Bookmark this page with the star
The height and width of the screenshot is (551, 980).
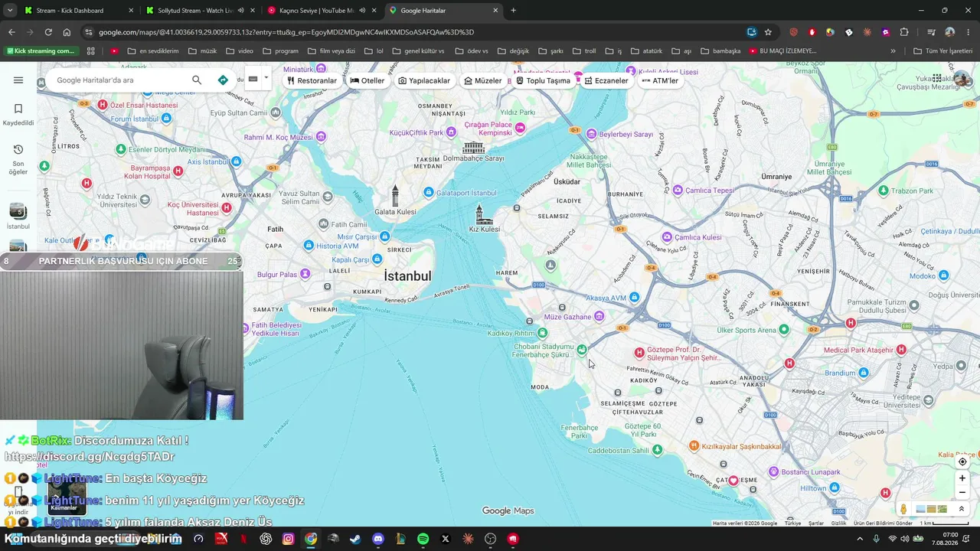768,32
